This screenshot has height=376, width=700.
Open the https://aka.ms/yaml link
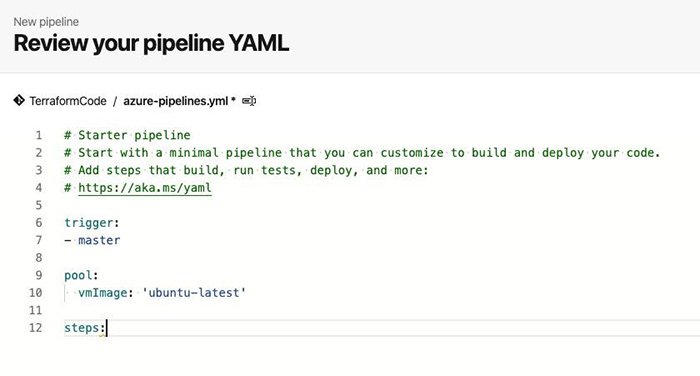click(x=145, y=188)
